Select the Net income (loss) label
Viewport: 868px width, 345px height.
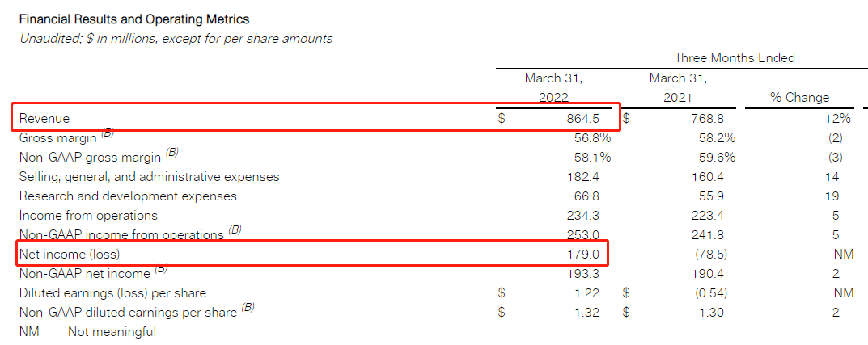pos(70,255)
